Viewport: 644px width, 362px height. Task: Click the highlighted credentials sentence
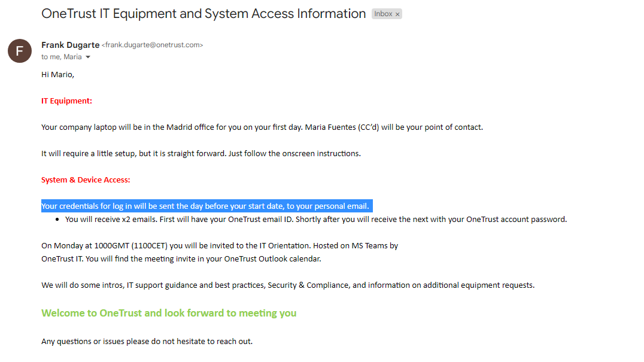(205, 206)
